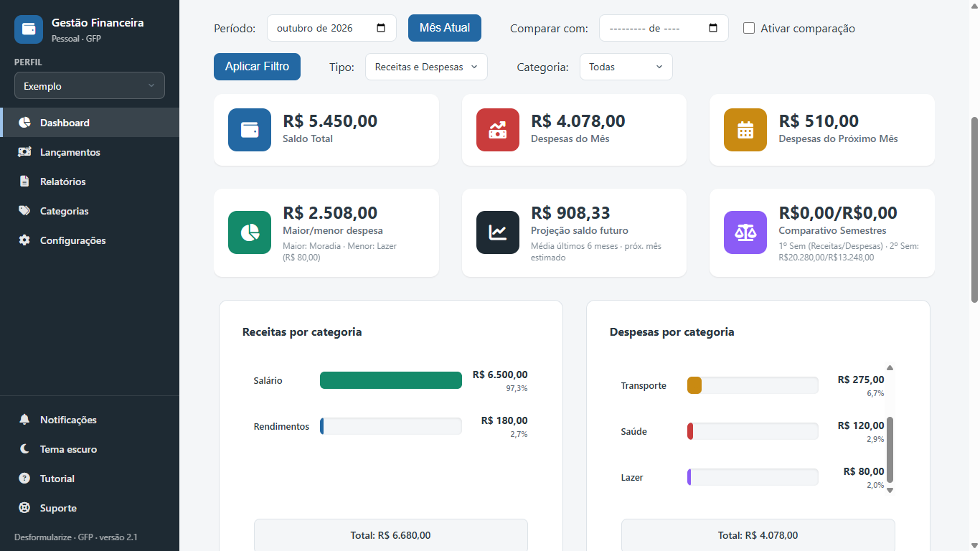Click the R$ 510,00 value
980x551 pixels.
819,121
